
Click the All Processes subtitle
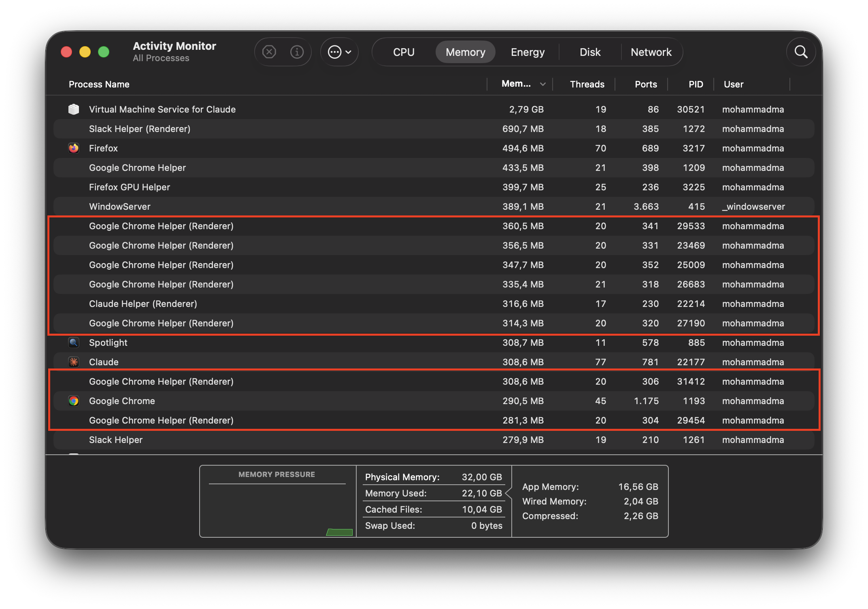161,58
